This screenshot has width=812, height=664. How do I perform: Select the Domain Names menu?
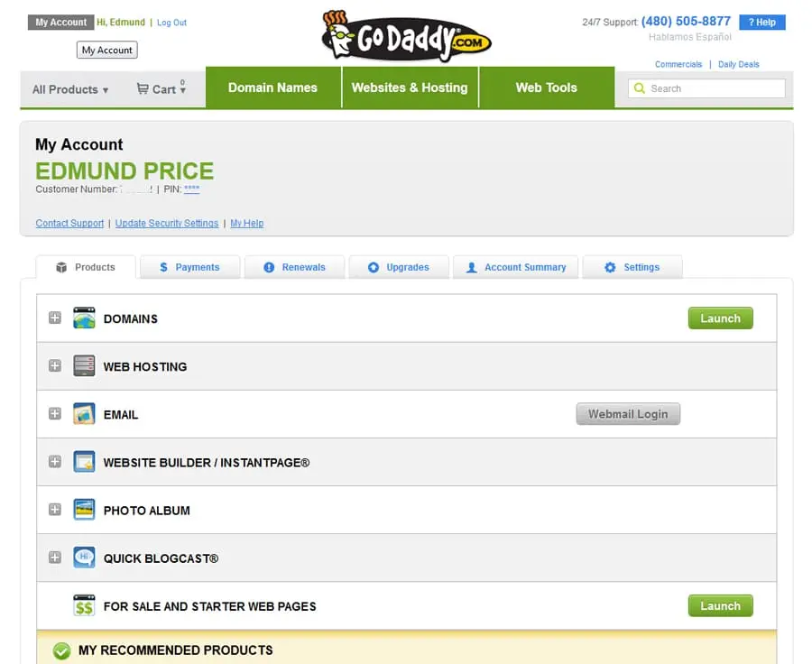click(272, 88)
